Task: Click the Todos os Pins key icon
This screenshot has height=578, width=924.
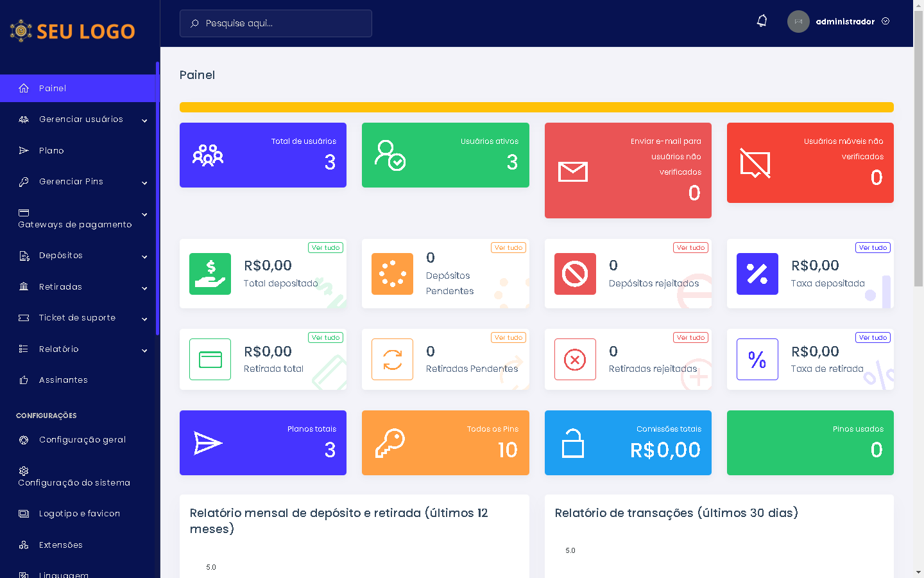Action: [389, 443]
